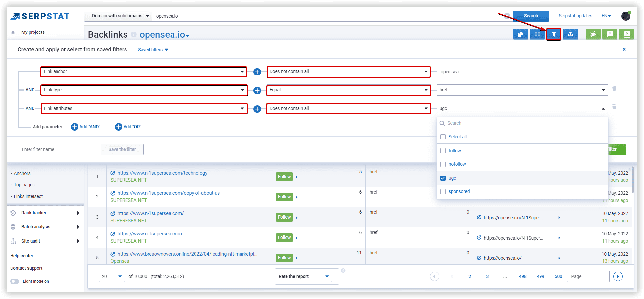The image size is (644, 299).
Task: Click the home icon beside My projects
Action: click(x=13, y=32)
